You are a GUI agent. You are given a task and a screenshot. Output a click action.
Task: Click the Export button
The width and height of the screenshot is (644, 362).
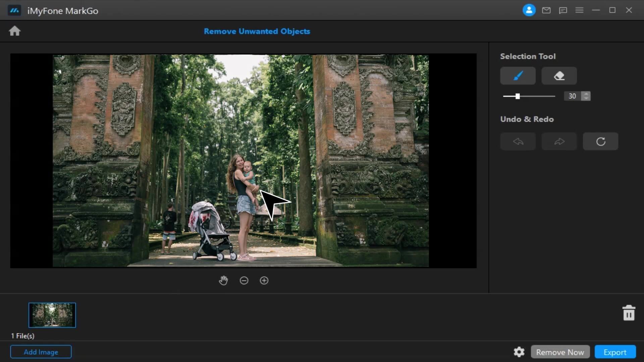615,352
